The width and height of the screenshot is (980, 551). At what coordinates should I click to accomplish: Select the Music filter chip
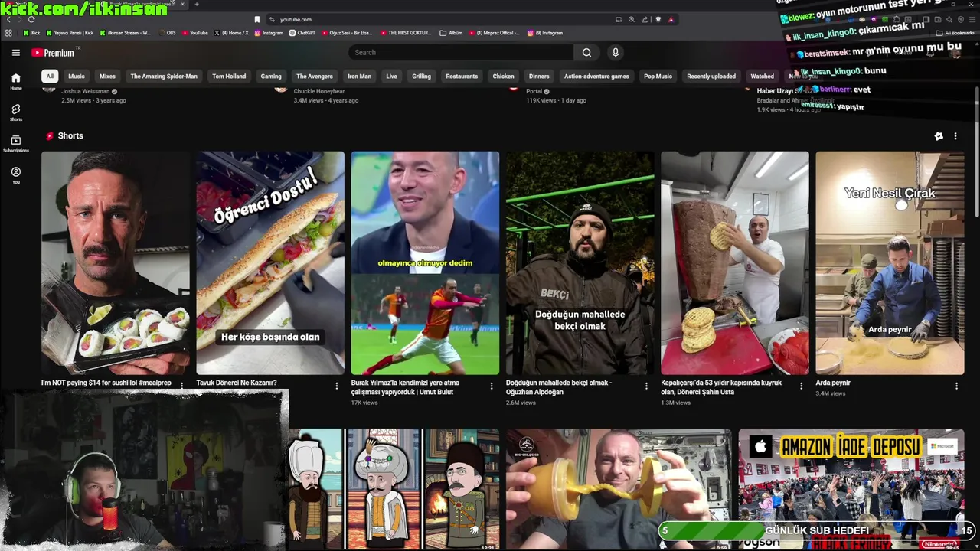[77, 77]
